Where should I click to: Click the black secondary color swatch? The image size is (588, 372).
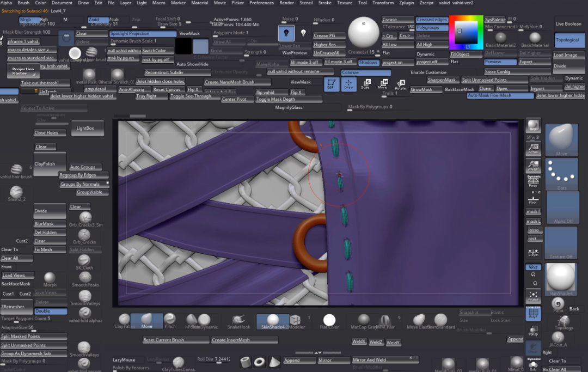[x=183, y=46]
